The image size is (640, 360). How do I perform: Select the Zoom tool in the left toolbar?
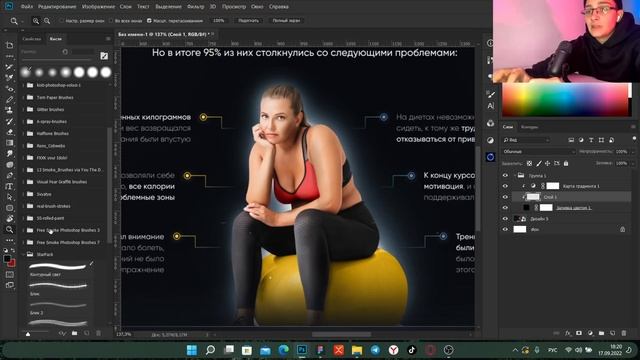[9, 230]
